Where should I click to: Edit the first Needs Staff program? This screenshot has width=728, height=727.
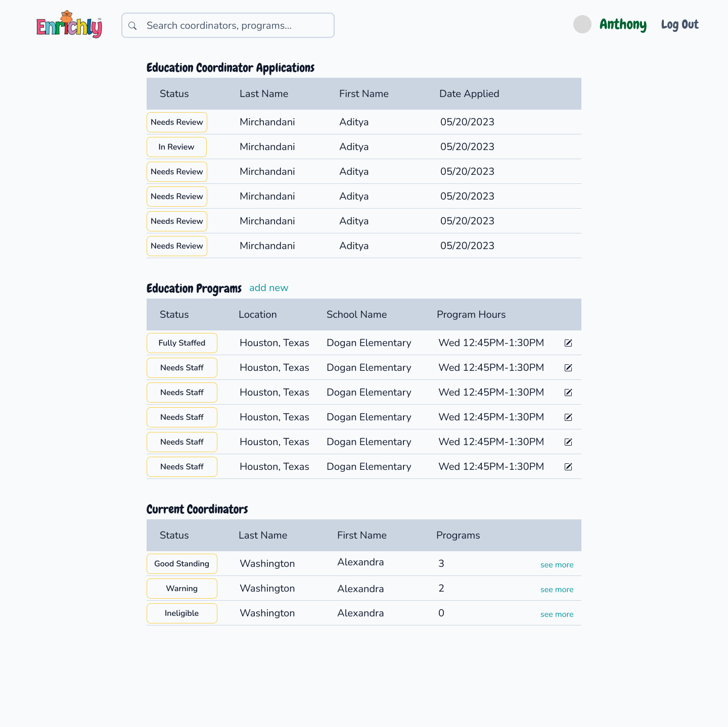pyautogui.click(x=568, y=368)
